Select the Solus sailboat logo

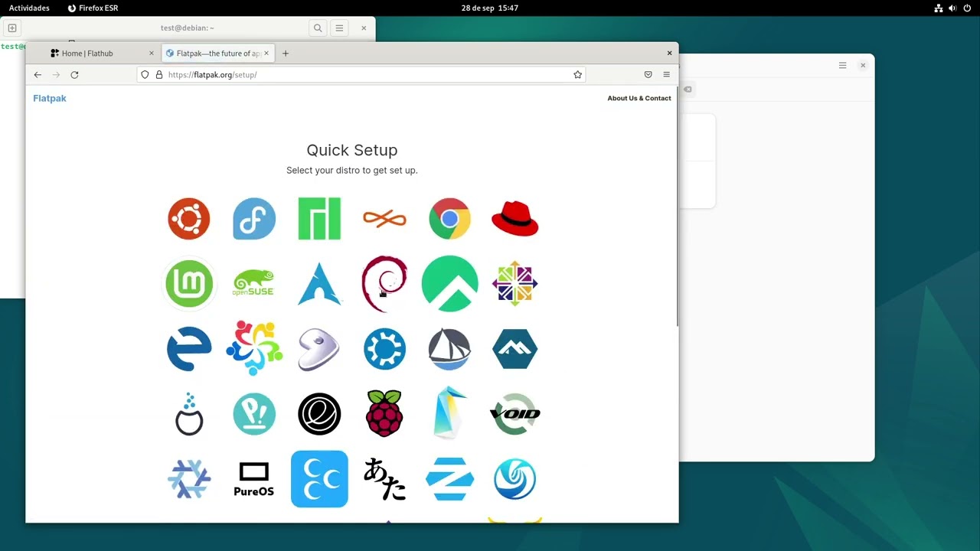(x=449, y=349)
